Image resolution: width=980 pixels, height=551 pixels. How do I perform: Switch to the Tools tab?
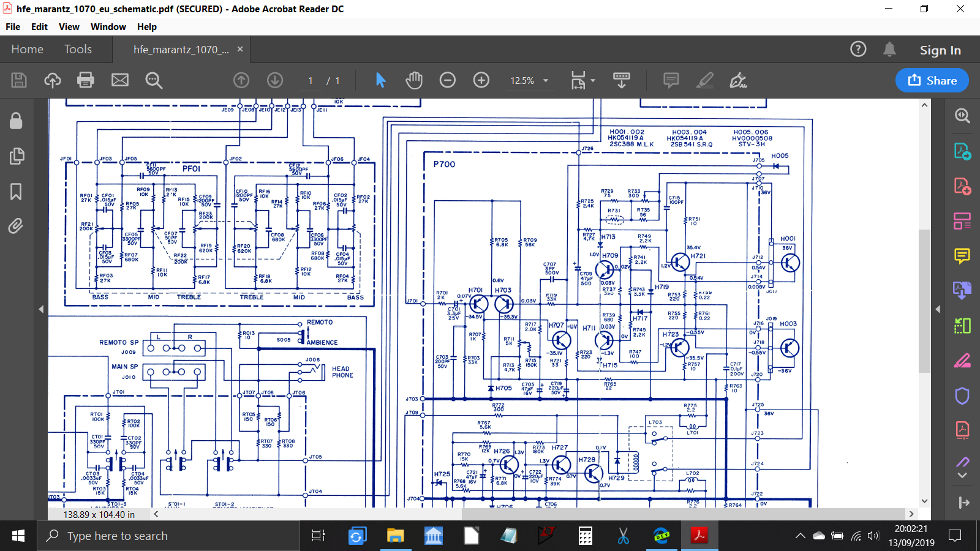(78, 49)
